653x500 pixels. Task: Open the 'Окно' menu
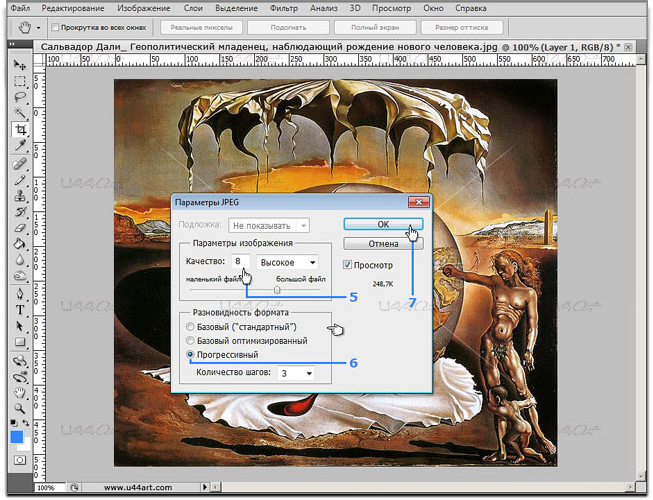433,8
